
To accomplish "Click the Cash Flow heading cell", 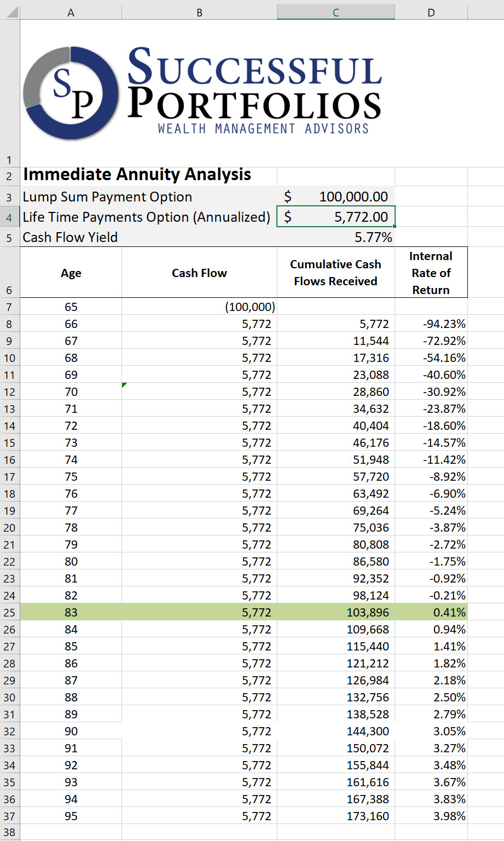I will pos(199,273).
